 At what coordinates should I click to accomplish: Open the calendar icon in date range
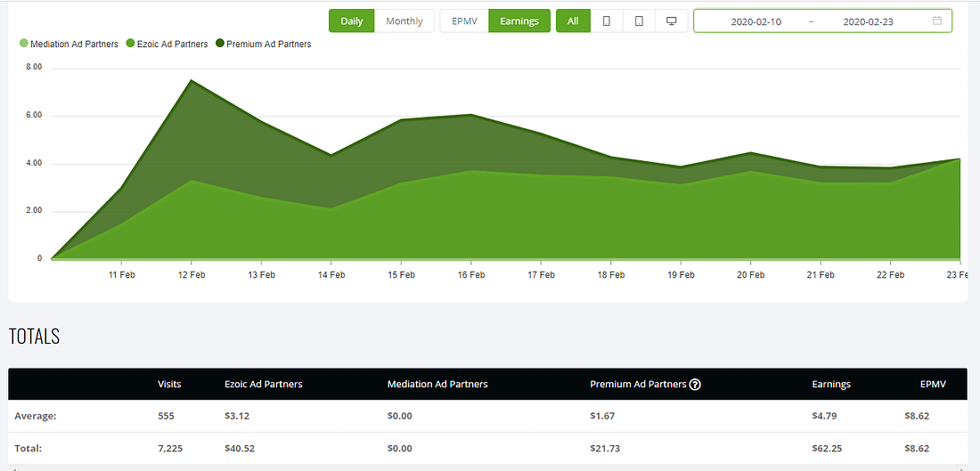coord(937,20)
